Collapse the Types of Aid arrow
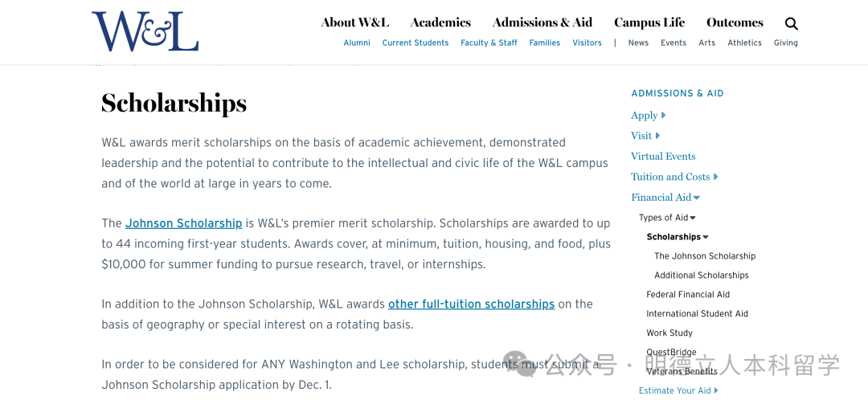868x400 pixels. 693,218
